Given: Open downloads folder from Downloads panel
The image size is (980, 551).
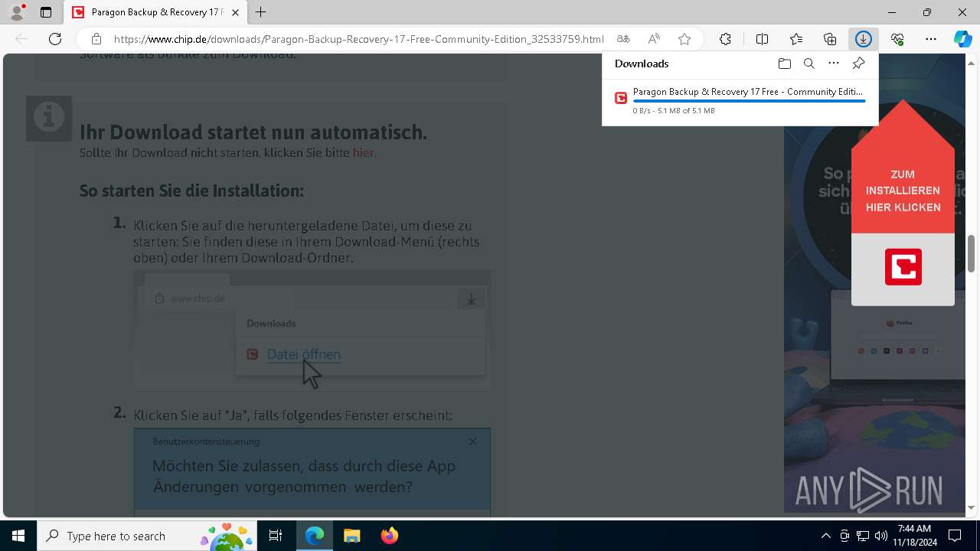Looking at the screenshot, I should [784, 64].
